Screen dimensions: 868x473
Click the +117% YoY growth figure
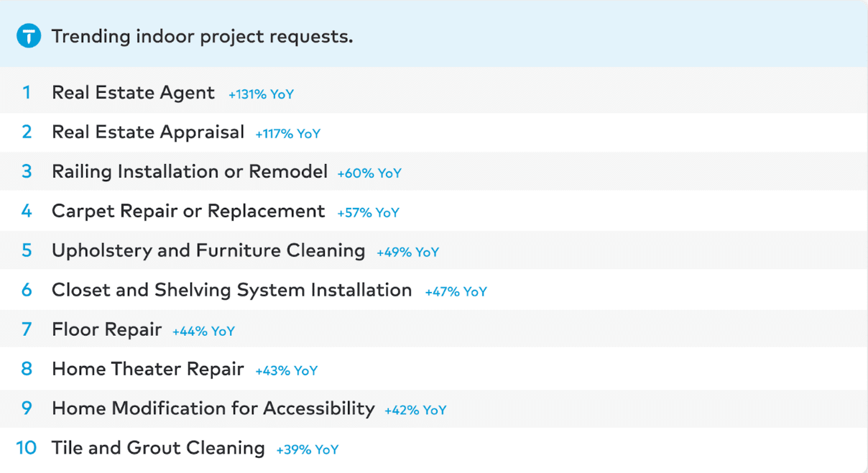[287, 134]
